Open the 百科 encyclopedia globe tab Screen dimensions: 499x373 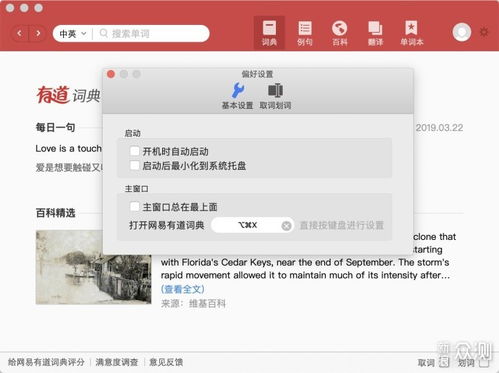coord(340,33)
